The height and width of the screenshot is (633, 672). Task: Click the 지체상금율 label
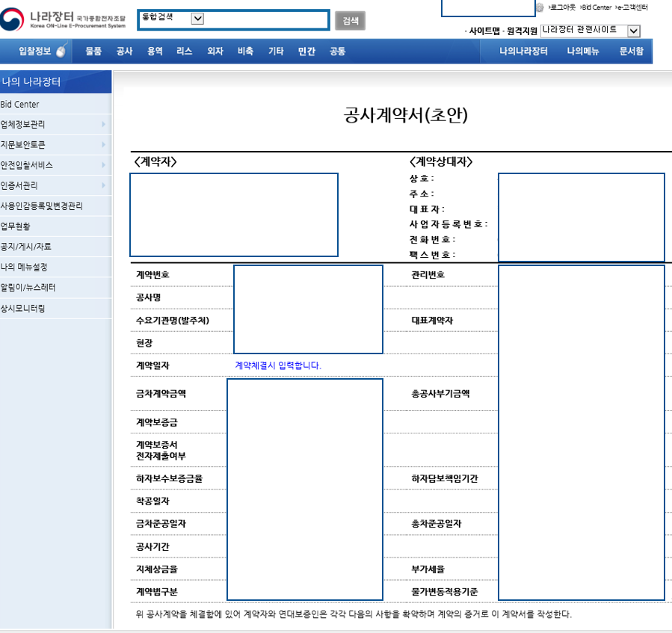coord(156,569)
